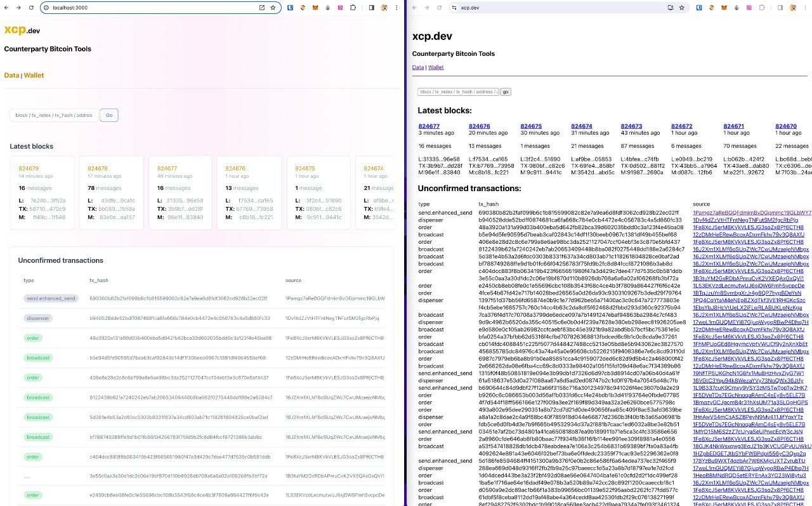Click the small go button in the xcp.dev window
The image size is (812, 506).
tap(506, 92)
